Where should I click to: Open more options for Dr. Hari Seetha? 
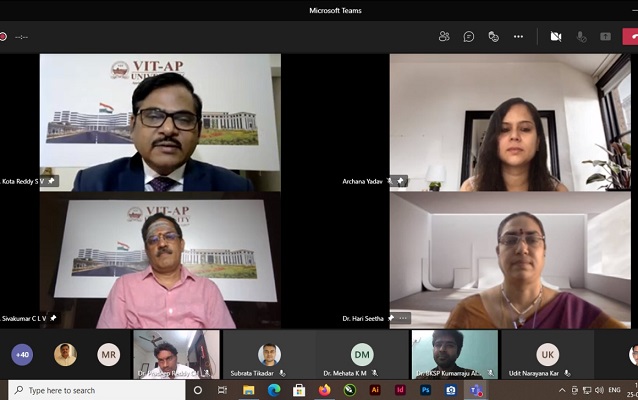(403, 318)
